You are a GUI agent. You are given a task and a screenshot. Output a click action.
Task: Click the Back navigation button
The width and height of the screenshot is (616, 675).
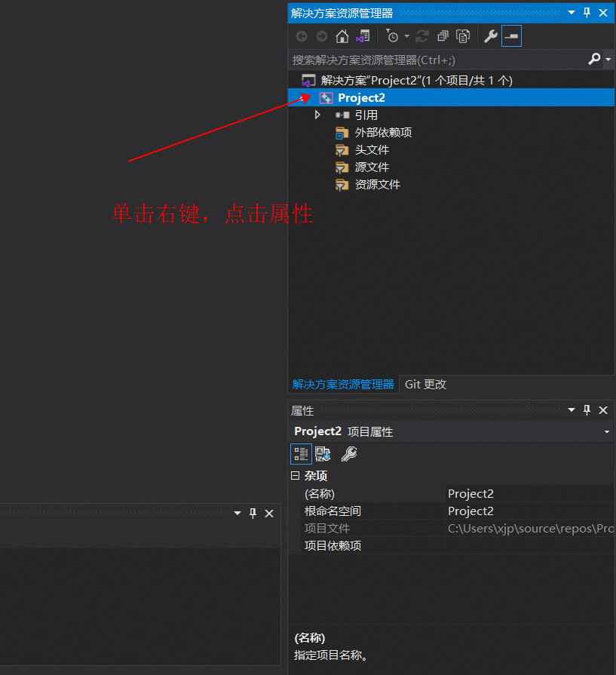coord(302,35)
